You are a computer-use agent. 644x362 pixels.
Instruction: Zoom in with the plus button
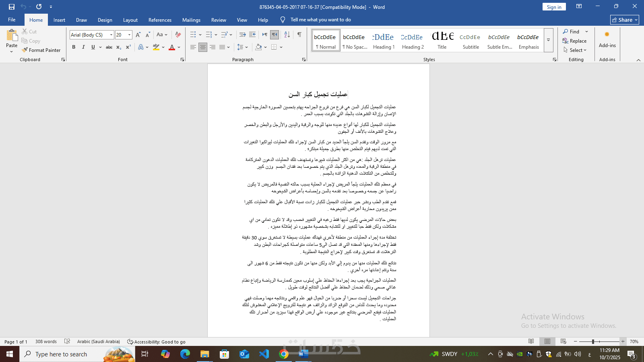(x=623, y=341)
